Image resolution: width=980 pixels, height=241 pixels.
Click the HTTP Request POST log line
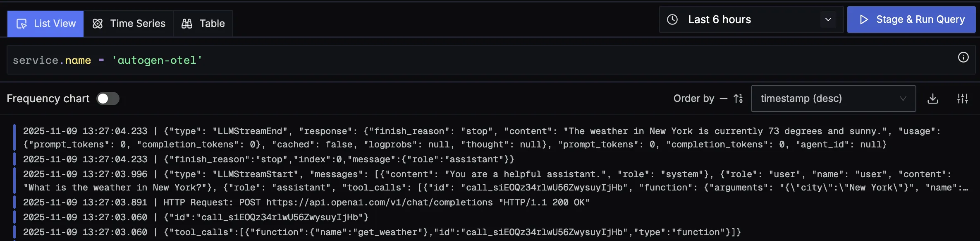pyautogui.click(x=306, y=202)
